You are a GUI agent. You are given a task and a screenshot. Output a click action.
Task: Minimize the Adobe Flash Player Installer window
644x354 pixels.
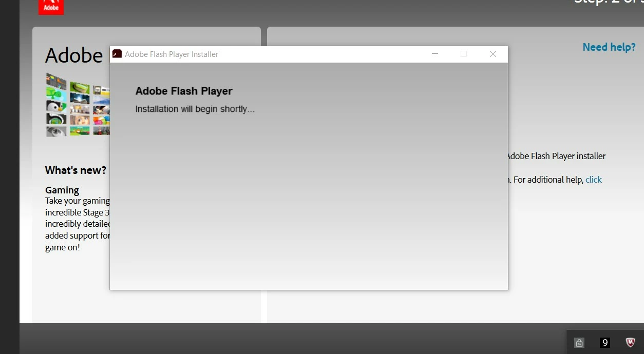[435, 54]
